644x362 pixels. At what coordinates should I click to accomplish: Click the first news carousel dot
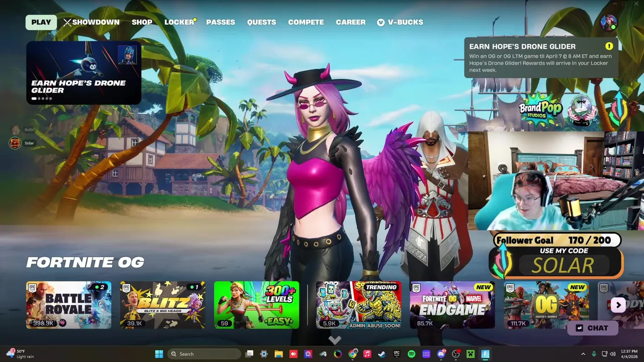34,99
